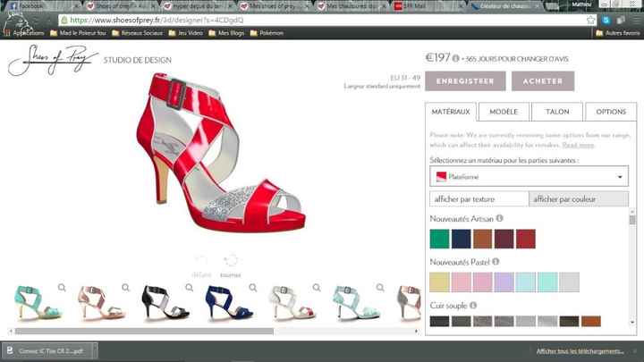Click the rotate shoe icon labeled tourner
Screen dimensions: 644x362
click(x=231, y=261)
